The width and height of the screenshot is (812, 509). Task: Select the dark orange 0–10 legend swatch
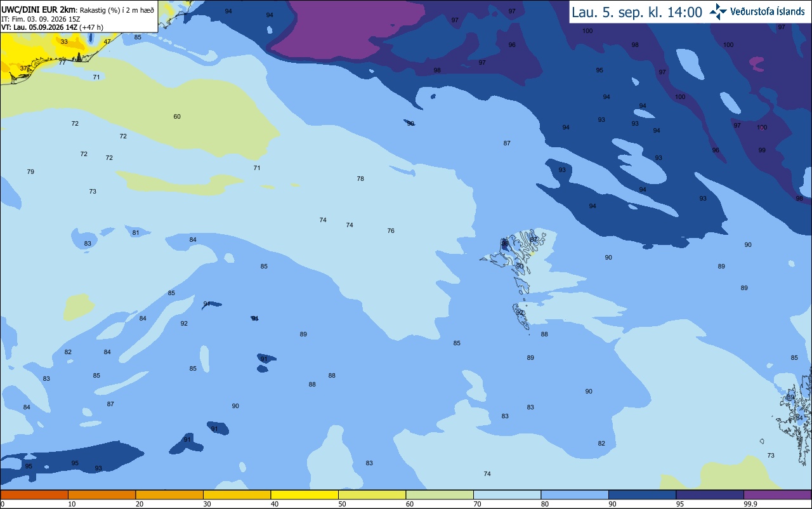[x=34, y=494]
